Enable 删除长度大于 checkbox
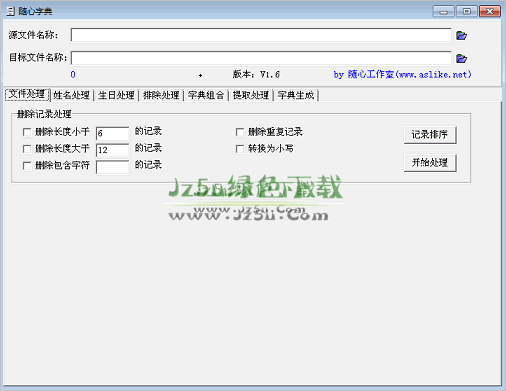 [x=27, y=149]
